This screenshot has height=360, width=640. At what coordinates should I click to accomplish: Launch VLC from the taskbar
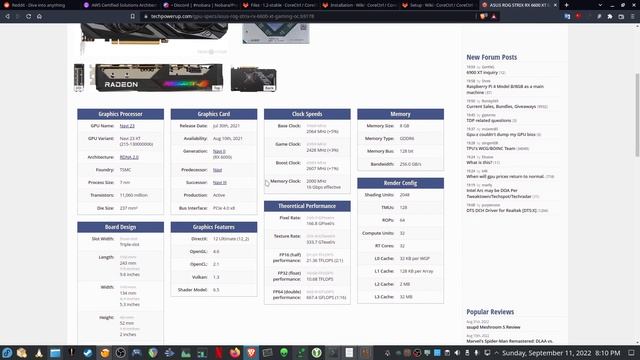(39, 353)
